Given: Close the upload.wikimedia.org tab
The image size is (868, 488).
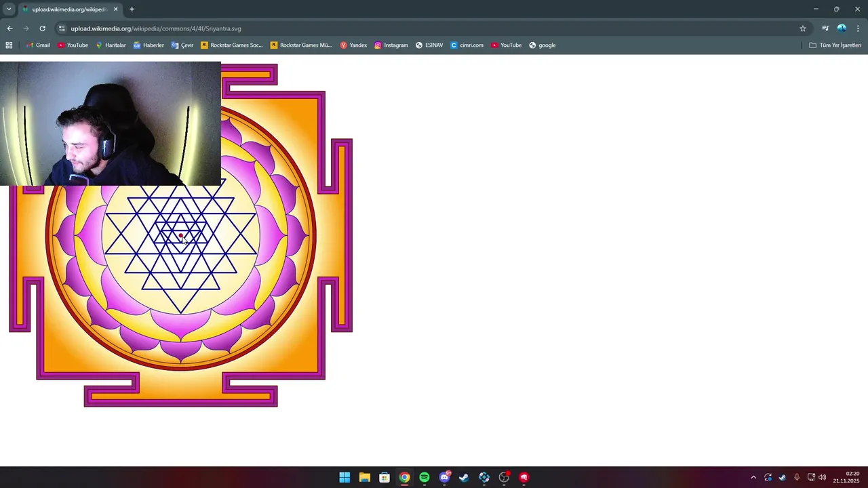Looking at the screenshot, I should [x=115, y=9].
